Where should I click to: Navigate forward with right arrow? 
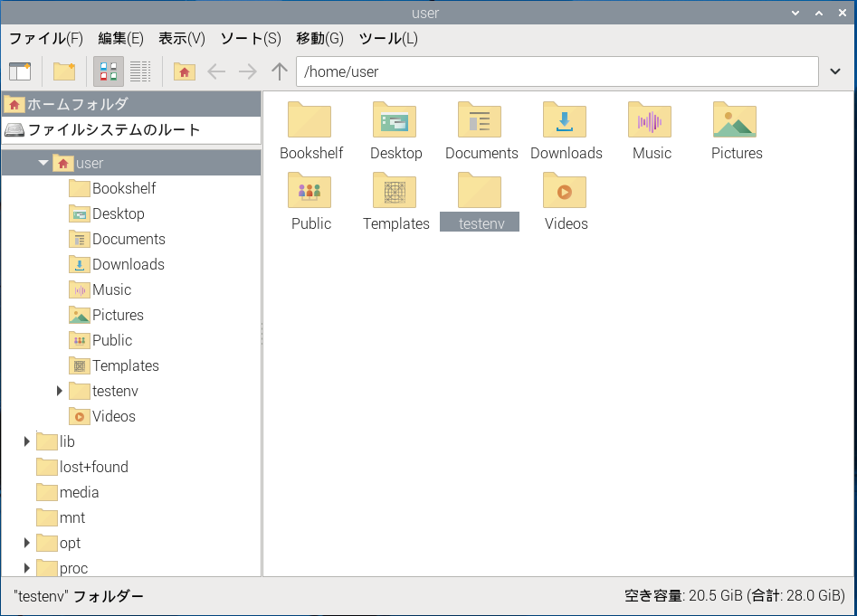(x=248, y=71)
